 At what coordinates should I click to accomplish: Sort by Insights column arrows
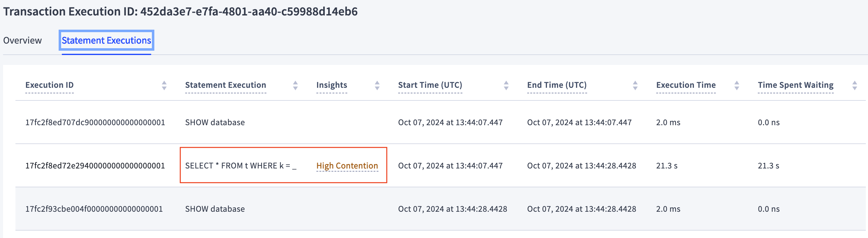pos(377,85)
